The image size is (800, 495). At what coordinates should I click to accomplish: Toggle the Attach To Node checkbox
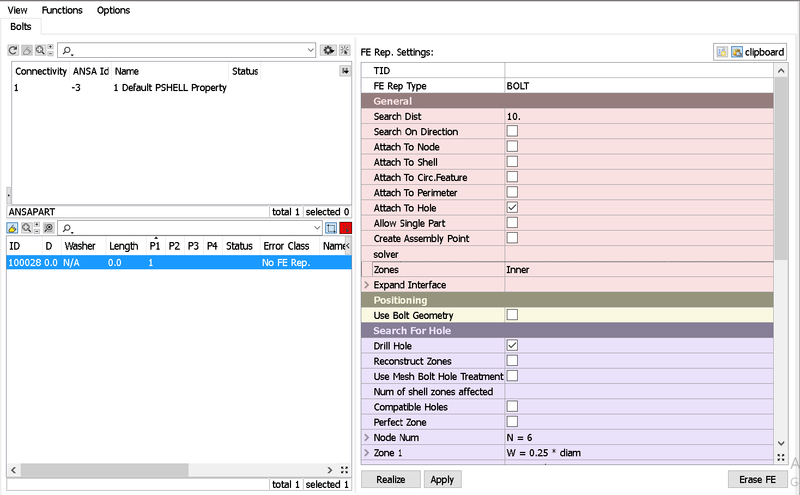(x=512, y=146)
